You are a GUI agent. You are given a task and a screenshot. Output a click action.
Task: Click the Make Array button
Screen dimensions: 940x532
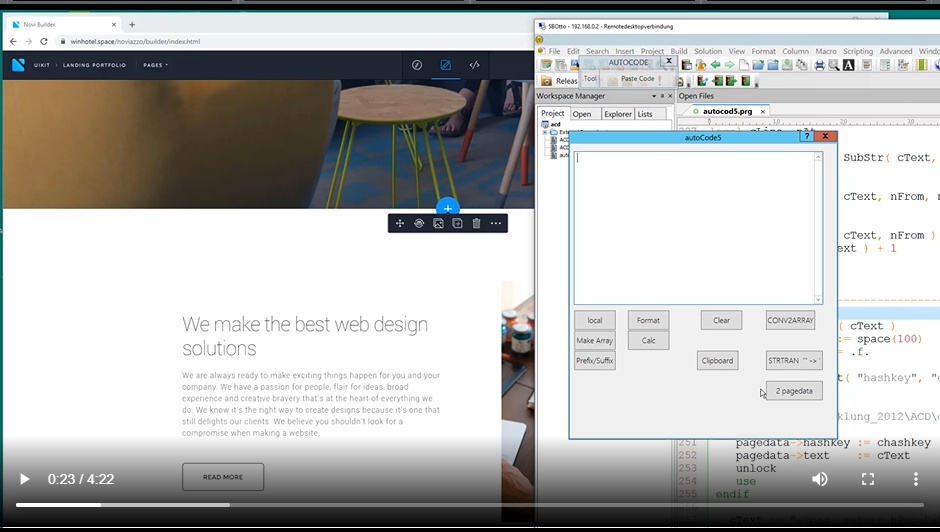(595, 340)
